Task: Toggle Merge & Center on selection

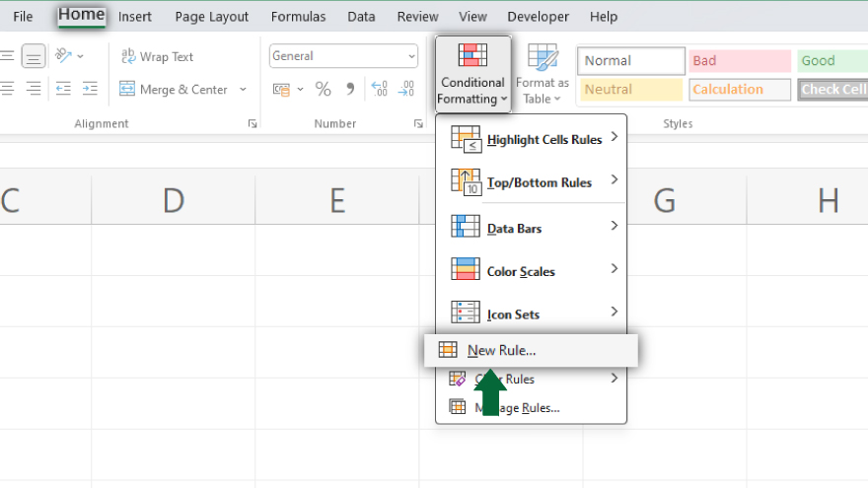Action: (x=174, y=90)
